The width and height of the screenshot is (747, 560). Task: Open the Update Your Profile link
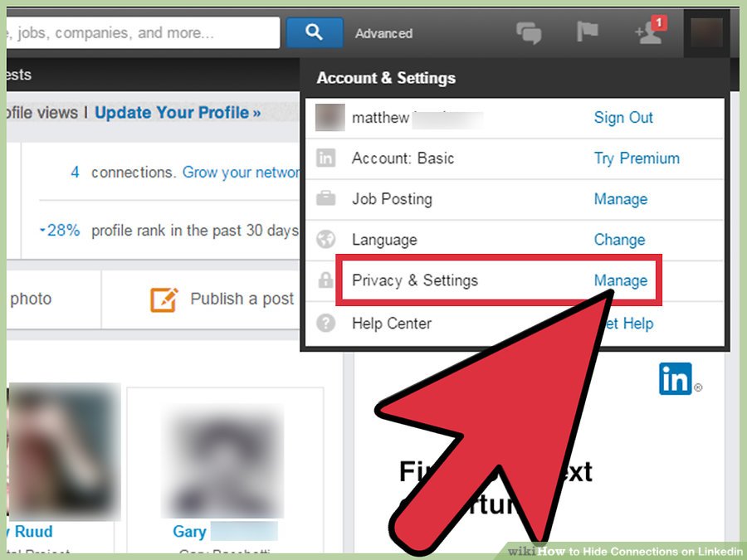click(178, 112)
